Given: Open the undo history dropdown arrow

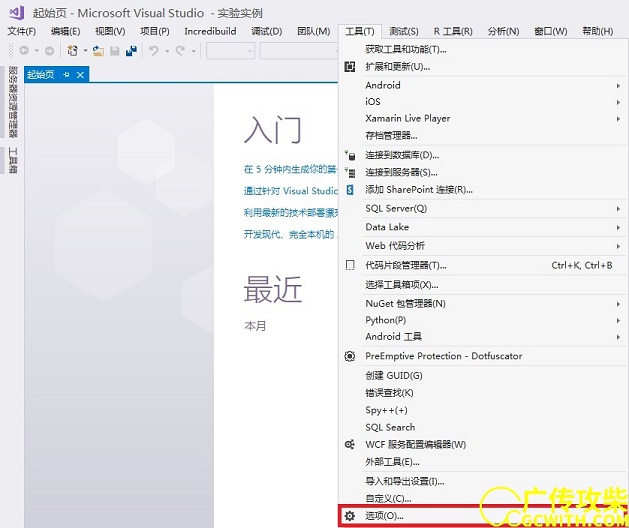Looking at the screenshot, I should click(167, 51).
